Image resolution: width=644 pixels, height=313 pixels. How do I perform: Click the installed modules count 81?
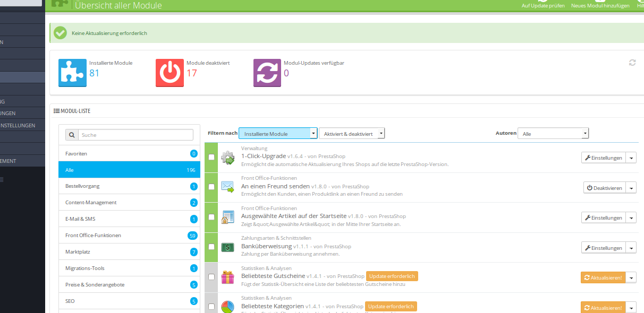coord(95,73)
